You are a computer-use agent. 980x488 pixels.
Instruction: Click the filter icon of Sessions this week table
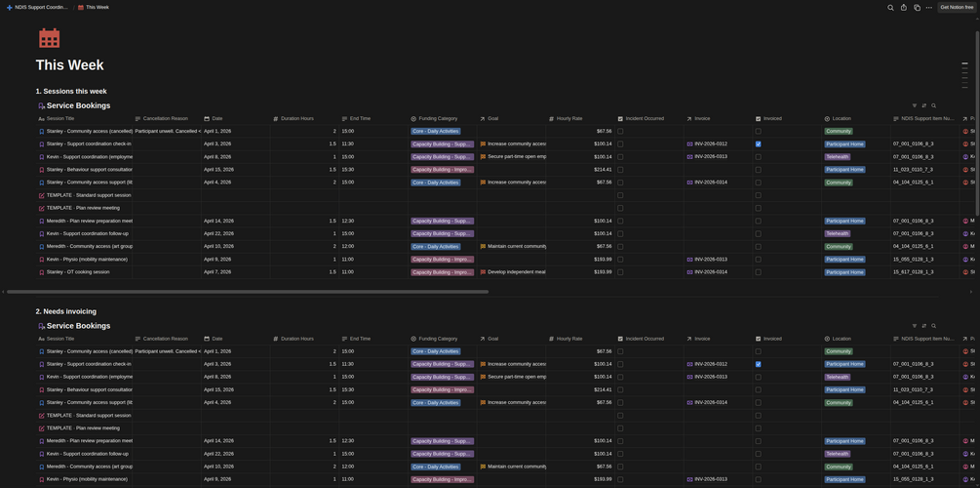click(915, 105)
